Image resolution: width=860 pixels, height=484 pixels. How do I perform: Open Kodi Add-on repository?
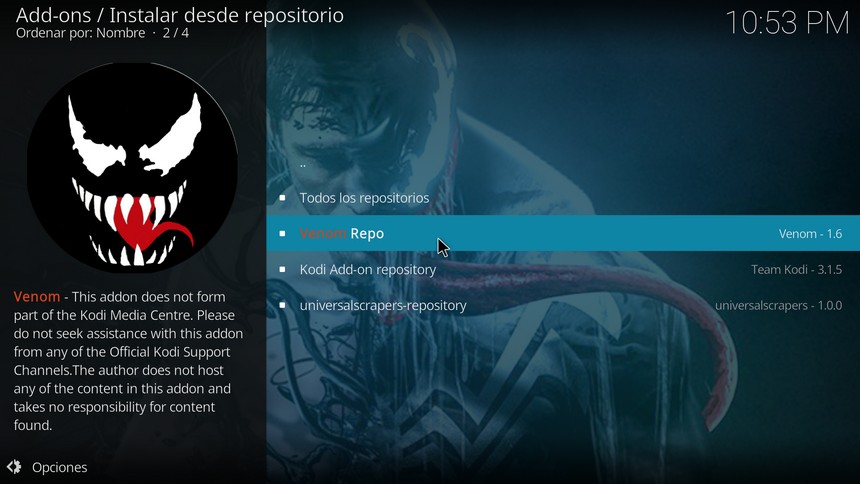click(x=563, y=269)
